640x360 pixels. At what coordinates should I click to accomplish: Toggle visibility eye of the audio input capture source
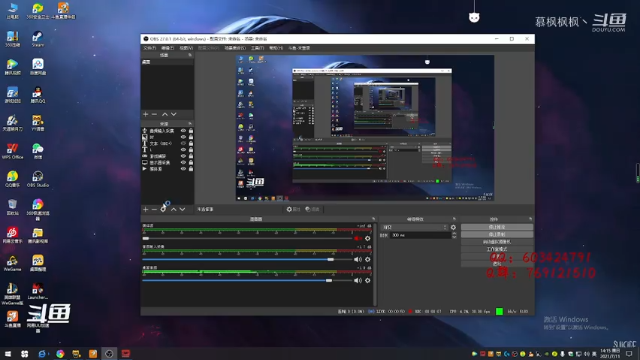pyautogui.click(x=183, y=131)
